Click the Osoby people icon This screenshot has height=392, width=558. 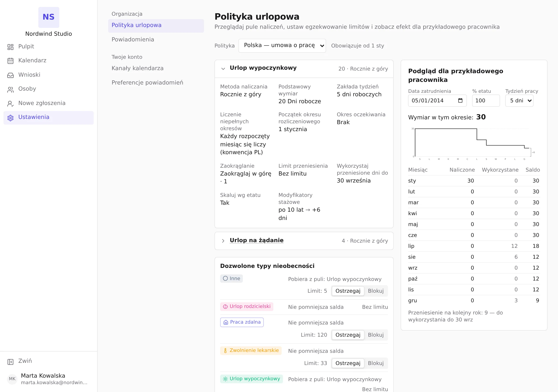click(x=10, y=89)
